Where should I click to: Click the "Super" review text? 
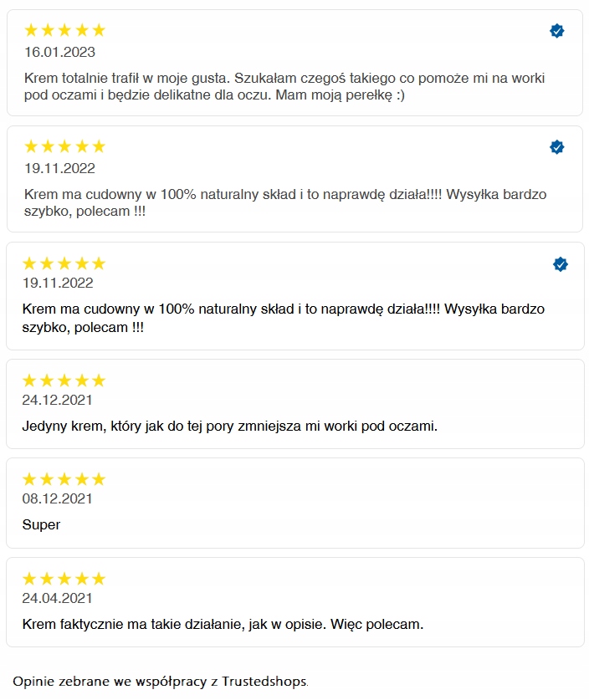click(x=41, y=525)
